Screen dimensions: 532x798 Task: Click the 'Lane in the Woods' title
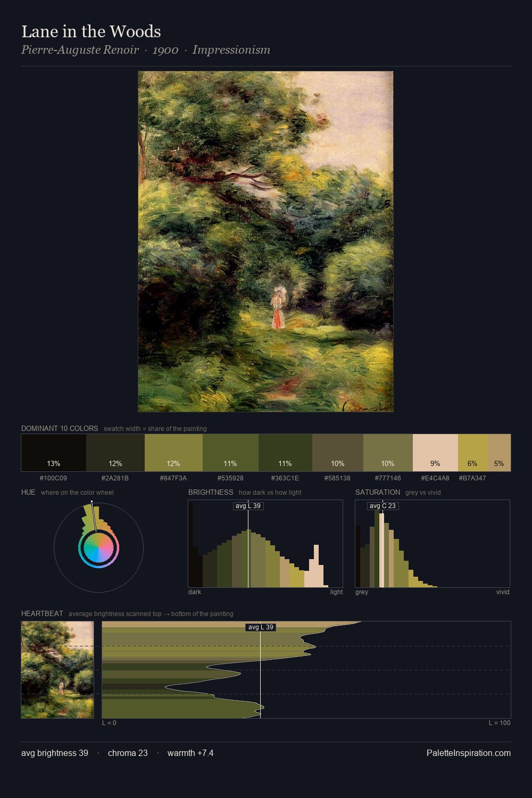click(91, 31)
